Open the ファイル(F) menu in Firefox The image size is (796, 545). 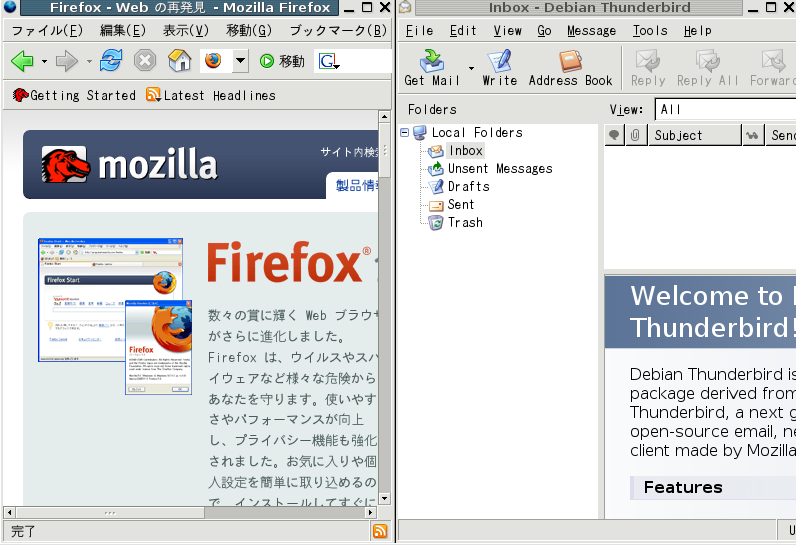(47, 31)
